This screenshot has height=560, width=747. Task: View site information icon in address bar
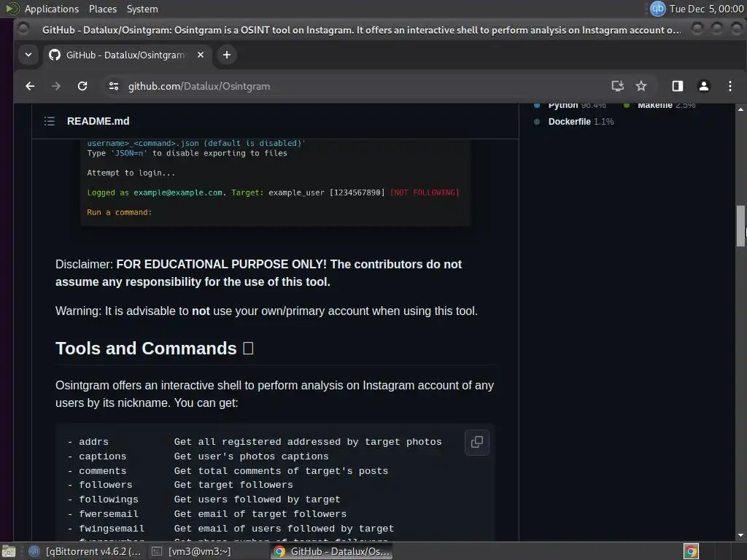(113, 86)
